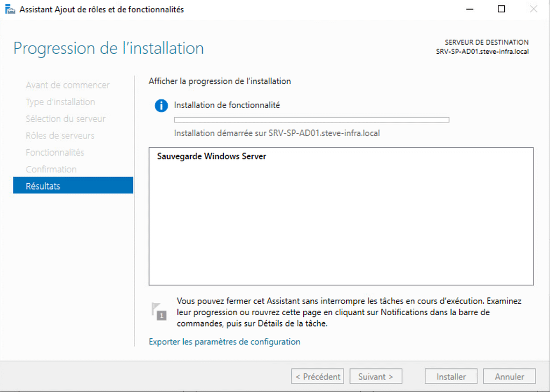
Task: Select the Fonctionnalités step
Action: pos(55,153)
